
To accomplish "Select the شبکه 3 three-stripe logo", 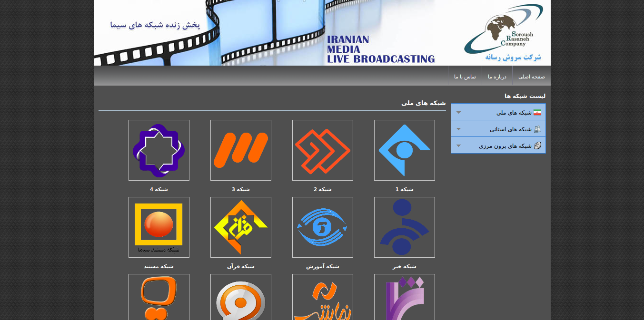I will click(x=241, y=150).
